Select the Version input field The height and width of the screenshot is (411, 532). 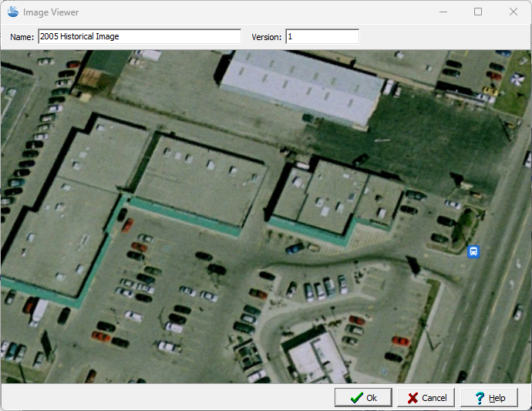(322, 36)
